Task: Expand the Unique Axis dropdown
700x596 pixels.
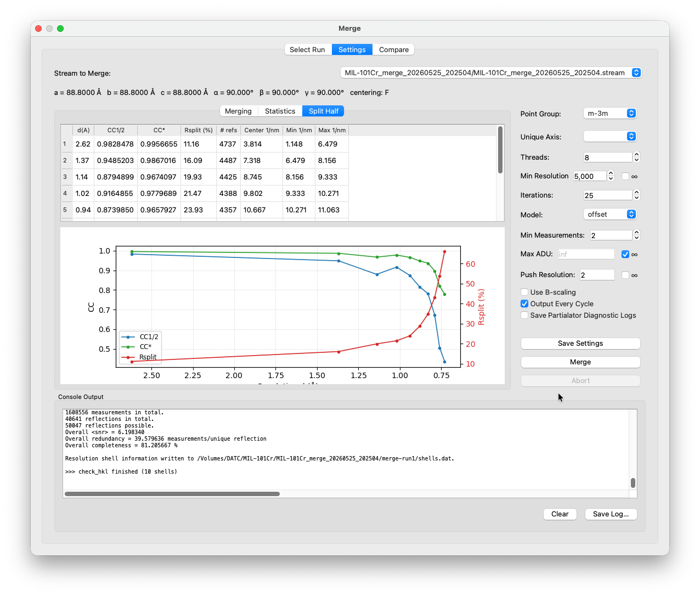Action: tap(609, 136)
